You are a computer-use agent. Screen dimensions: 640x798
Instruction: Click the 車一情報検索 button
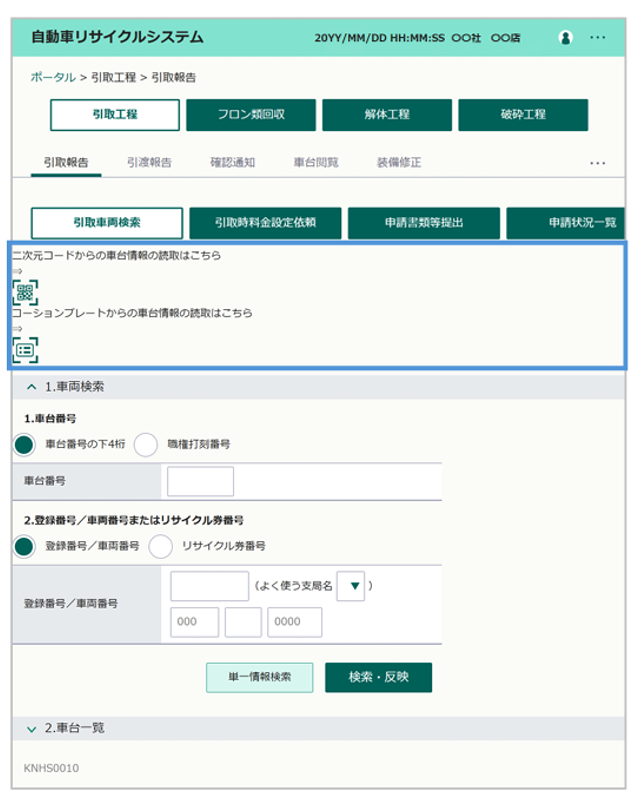[x=259, y=677]
